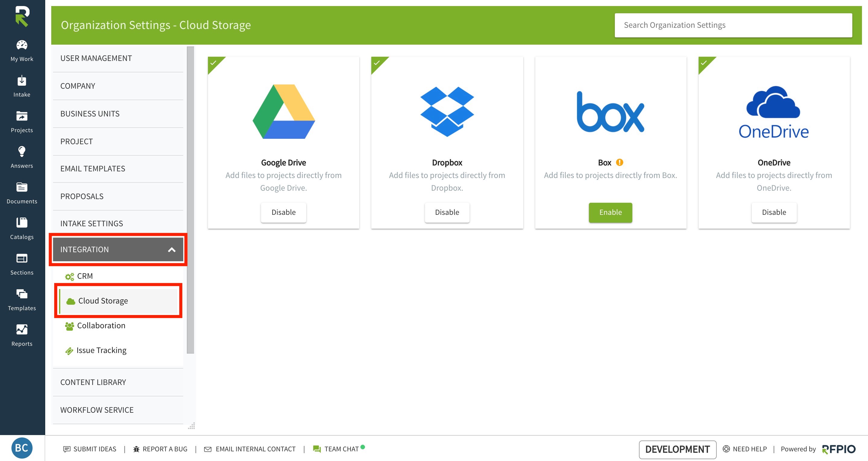Disable the Dropbox integration
Viewport: 868px width, 461px height.
pyautogui.click(x=447, y=212)
